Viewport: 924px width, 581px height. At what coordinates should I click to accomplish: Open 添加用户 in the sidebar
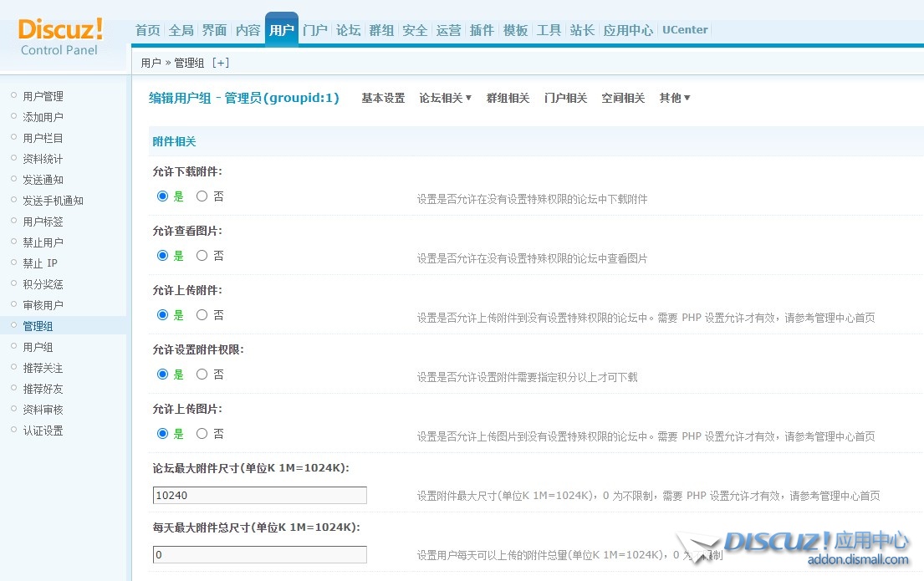click(x=43, y=117)
